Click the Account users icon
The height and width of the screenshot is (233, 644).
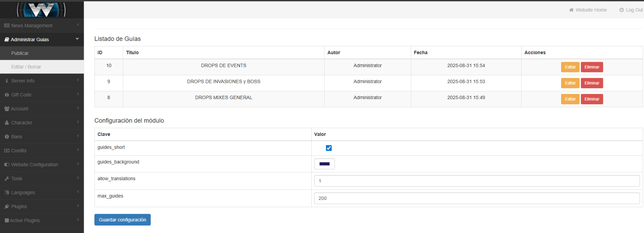7,109
